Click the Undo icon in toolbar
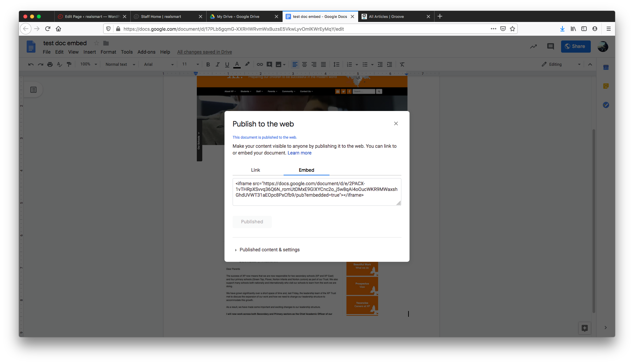 31,64
